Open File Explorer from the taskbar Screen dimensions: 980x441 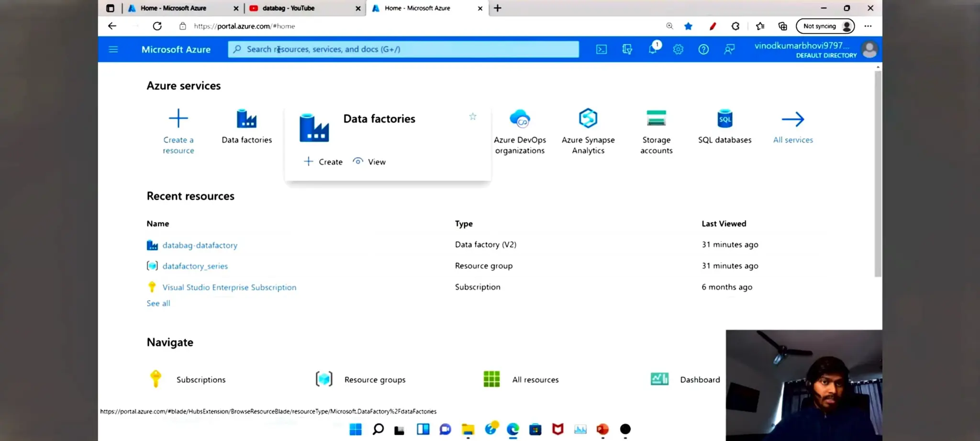[x=468, y=429]
